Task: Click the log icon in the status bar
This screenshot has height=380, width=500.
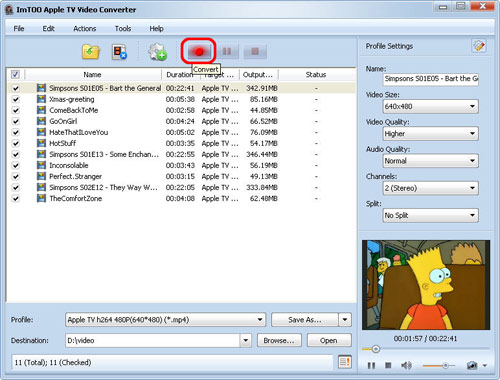Action: click(x=345, y=362)
